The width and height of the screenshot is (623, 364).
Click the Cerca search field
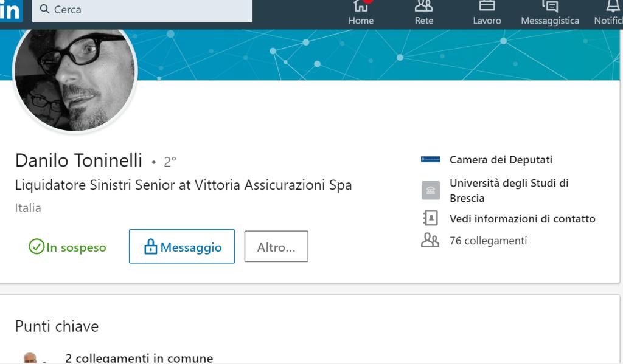tap(142, 10)
